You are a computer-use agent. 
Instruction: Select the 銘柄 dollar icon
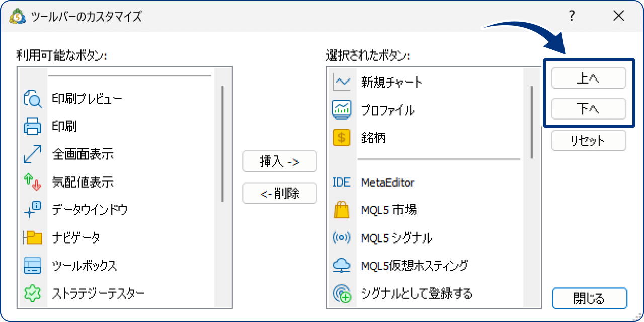click(341, 138)
